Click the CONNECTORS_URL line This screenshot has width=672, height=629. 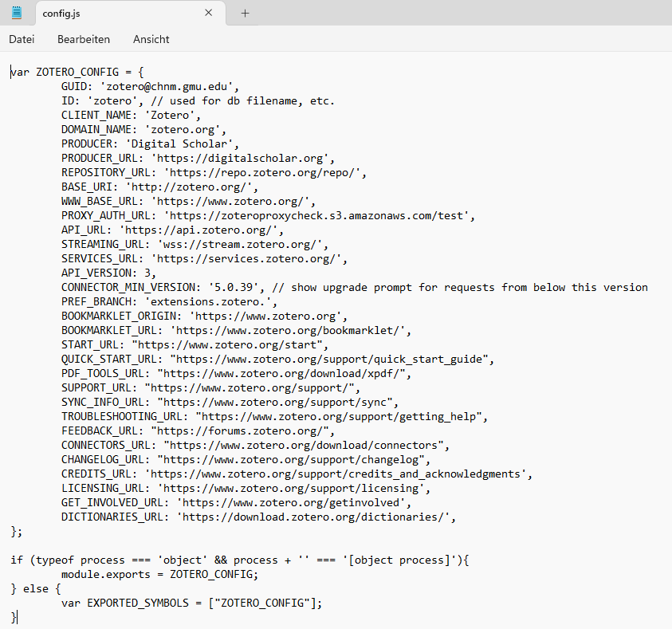[255, 446]
